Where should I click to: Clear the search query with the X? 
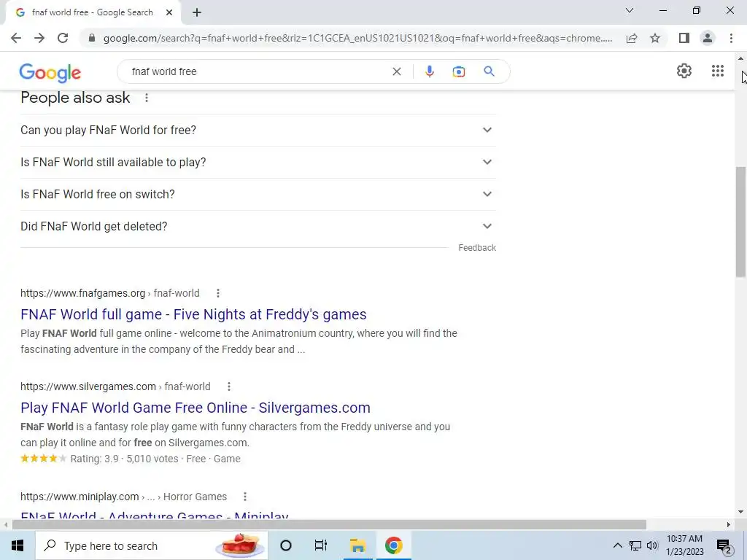tap(396, 71)
